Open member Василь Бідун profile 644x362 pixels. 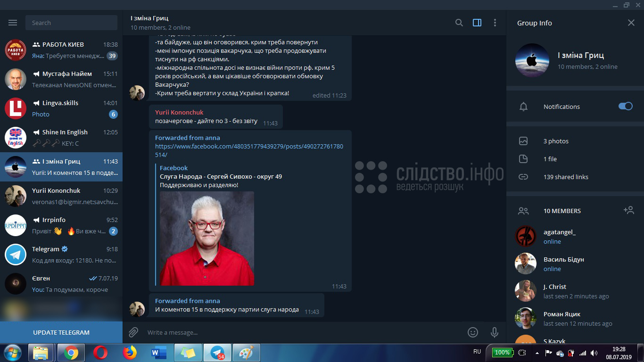[x=575, y=263]
